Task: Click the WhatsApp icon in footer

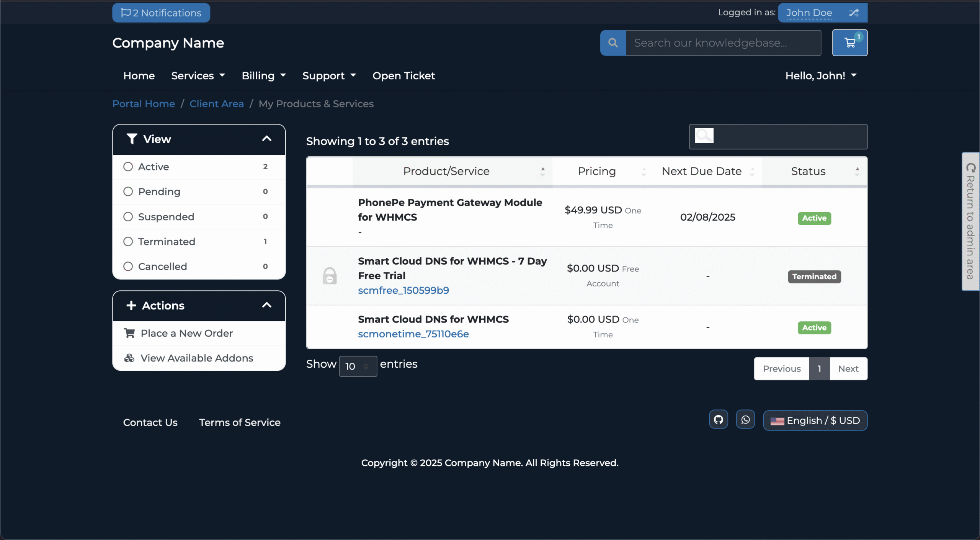Action: point(745,420)
